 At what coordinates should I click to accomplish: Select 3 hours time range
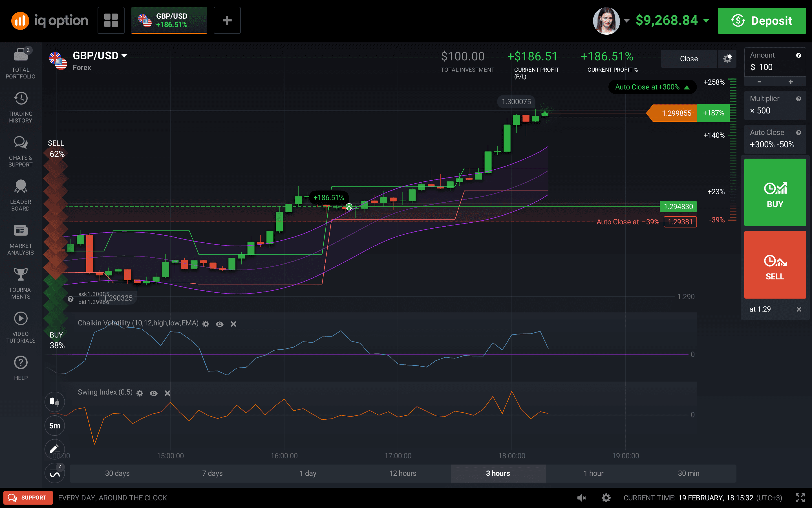[498, 473]
